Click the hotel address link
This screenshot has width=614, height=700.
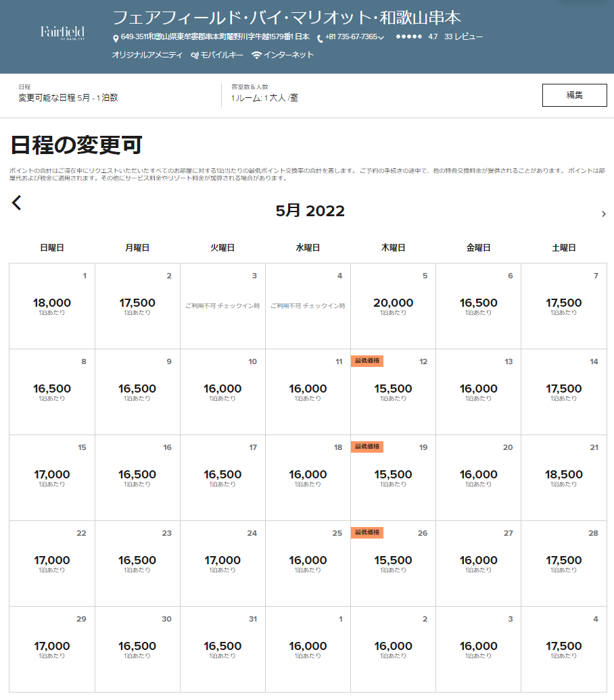pyautogui.click(x=215, y=37)
